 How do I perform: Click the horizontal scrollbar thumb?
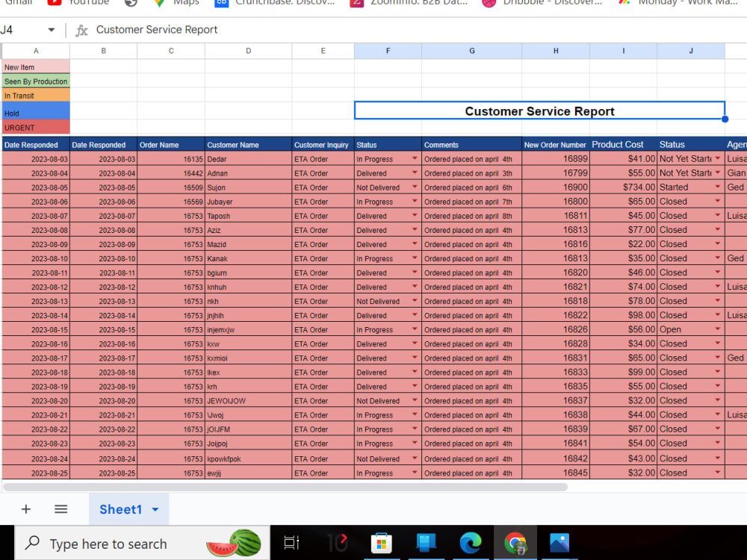point(285,487)
